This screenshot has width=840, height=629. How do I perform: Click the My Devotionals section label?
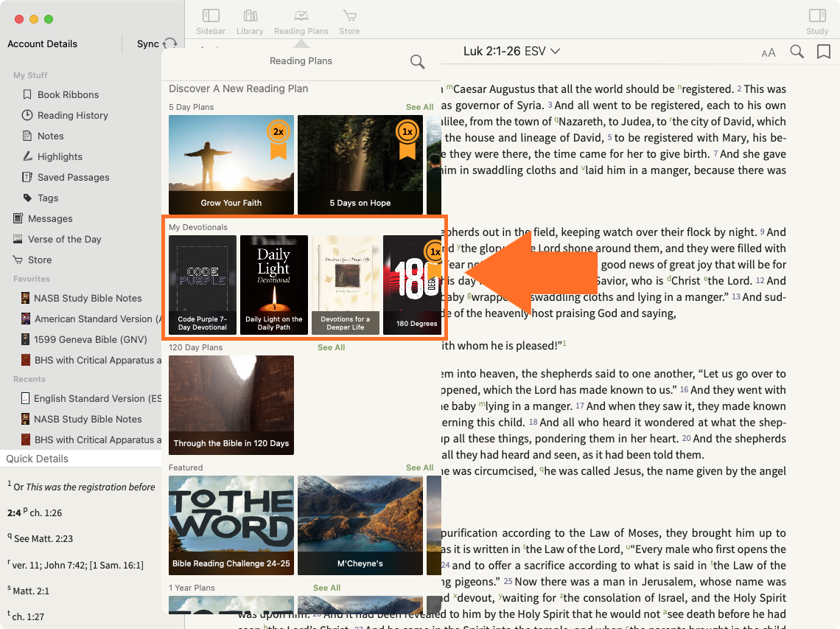(x=198, y=227)
